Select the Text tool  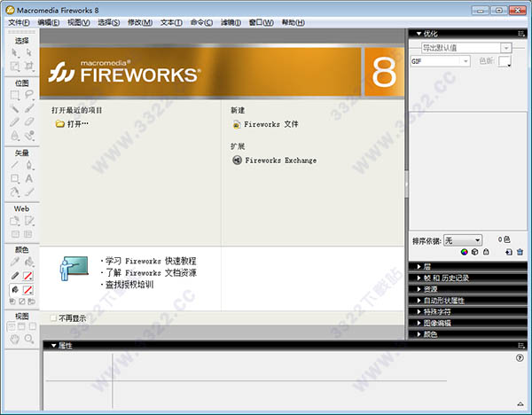click(29, 178)
